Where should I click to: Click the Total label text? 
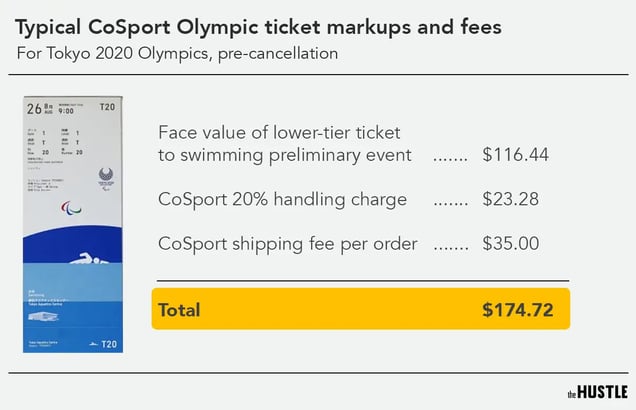(179, 310)
